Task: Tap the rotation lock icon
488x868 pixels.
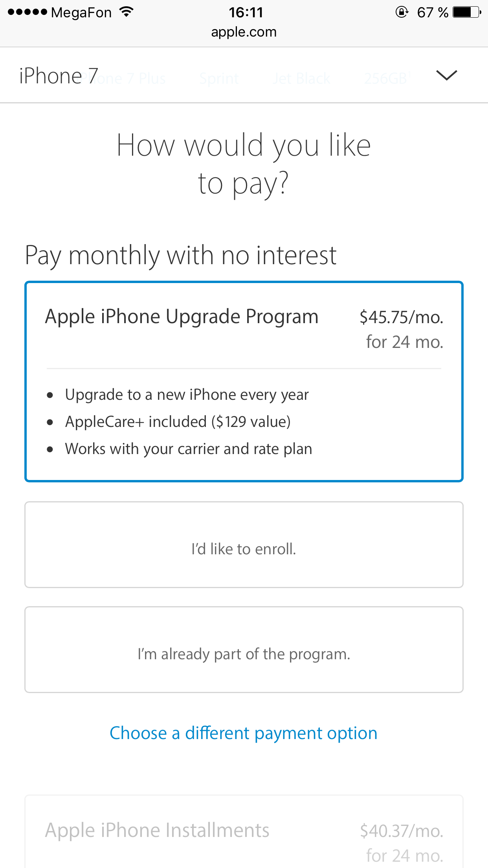Action: (x=402, y=12)
